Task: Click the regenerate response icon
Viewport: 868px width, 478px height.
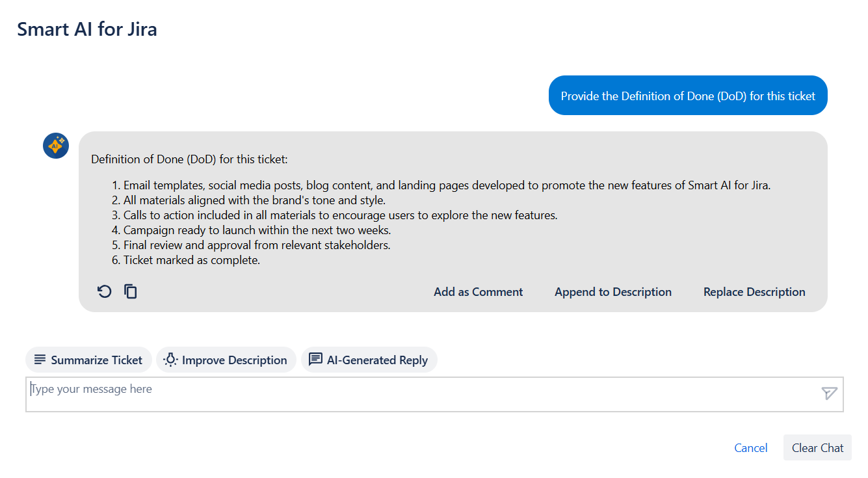Action: click(105, 291)
